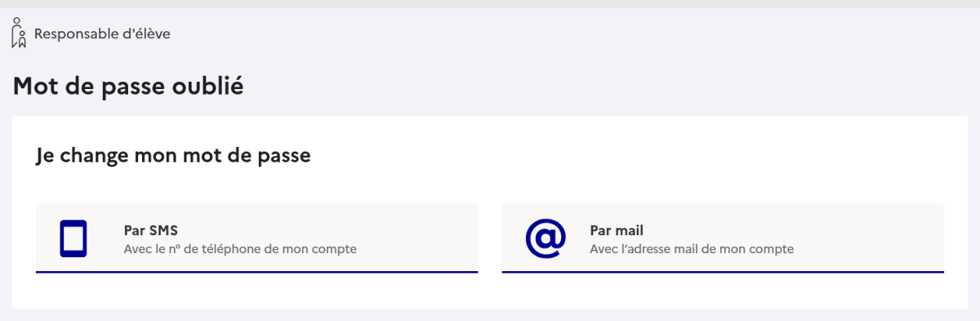
Task: Click the "Par SMS" bold title
Action: [x=150, y=230]
